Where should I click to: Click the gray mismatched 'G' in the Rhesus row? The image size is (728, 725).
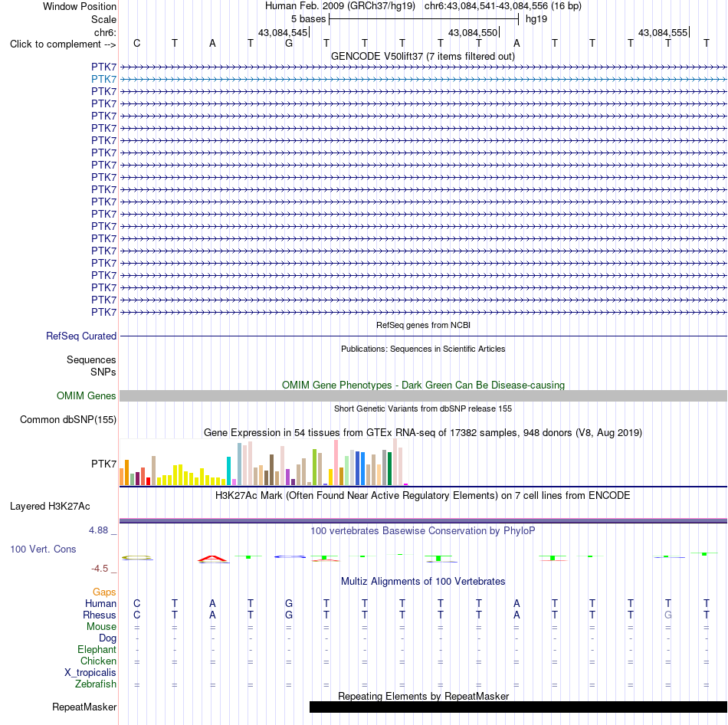(668, 615)
